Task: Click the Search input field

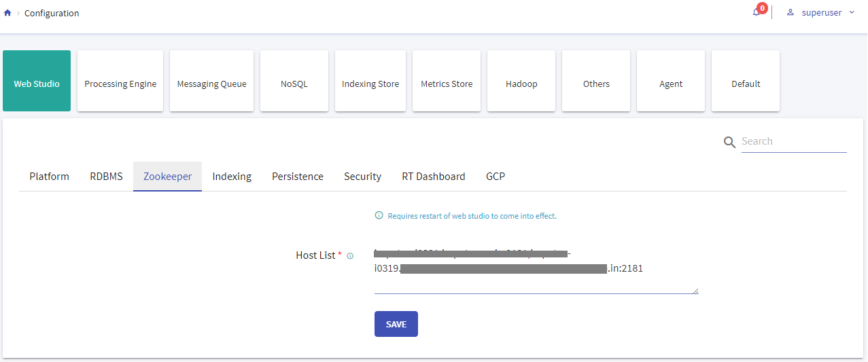Action: click(x=793, y=141)
